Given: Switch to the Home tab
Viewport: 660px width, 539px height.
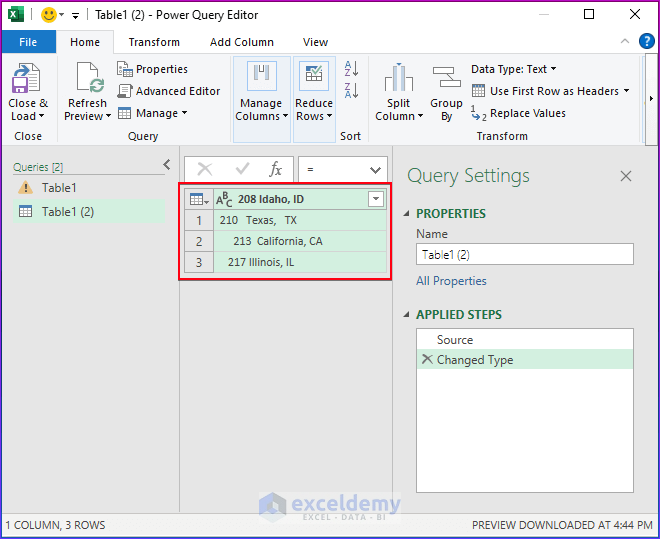Looking at the screenshot, I should click(85, 42).
